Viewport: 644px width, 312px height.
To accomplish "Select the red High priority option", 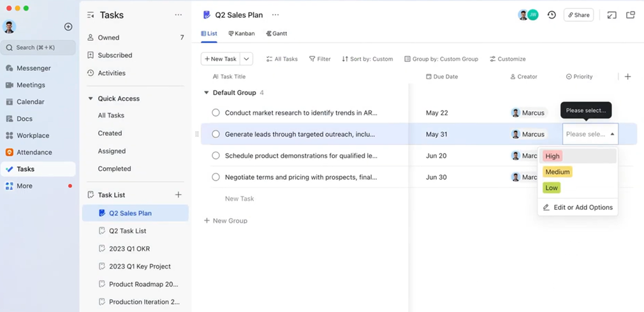I will click(552, 156).
